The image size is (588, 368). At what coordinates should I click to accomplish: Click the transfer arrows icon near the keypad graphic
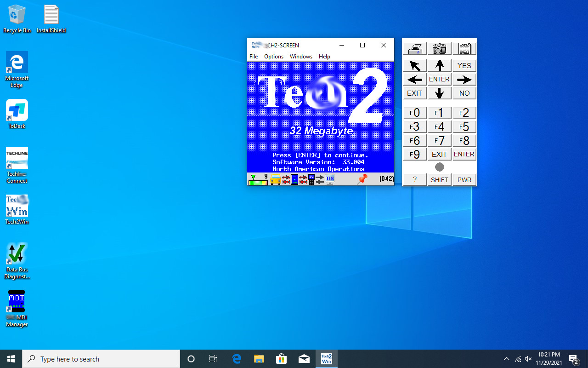click(320, 179)
